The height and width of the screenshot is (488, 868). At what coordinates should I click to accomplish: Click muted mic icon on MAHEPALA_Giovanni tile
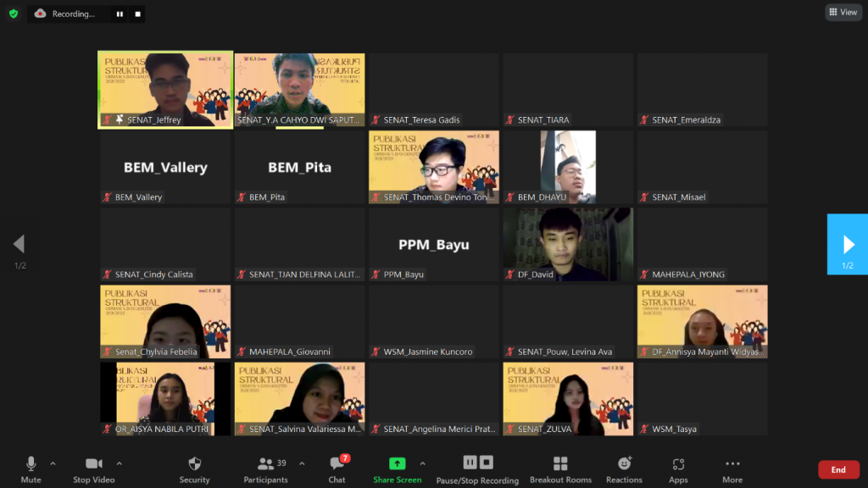(242, 352)
